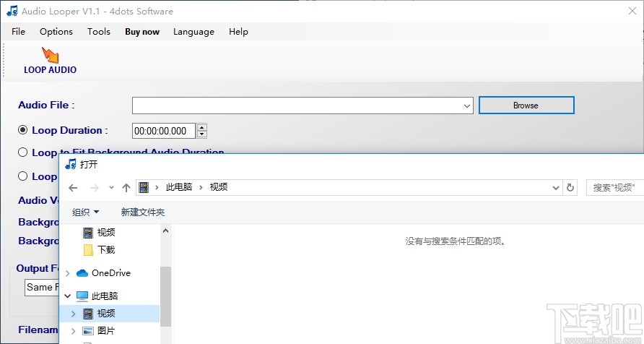Click the Loop Duration time field

[165, 131]
